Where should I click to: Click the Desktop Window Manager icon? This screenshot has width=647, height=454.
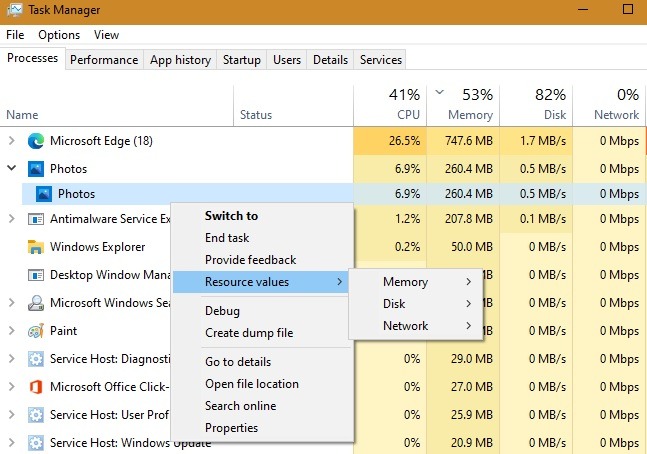[36, 275]
